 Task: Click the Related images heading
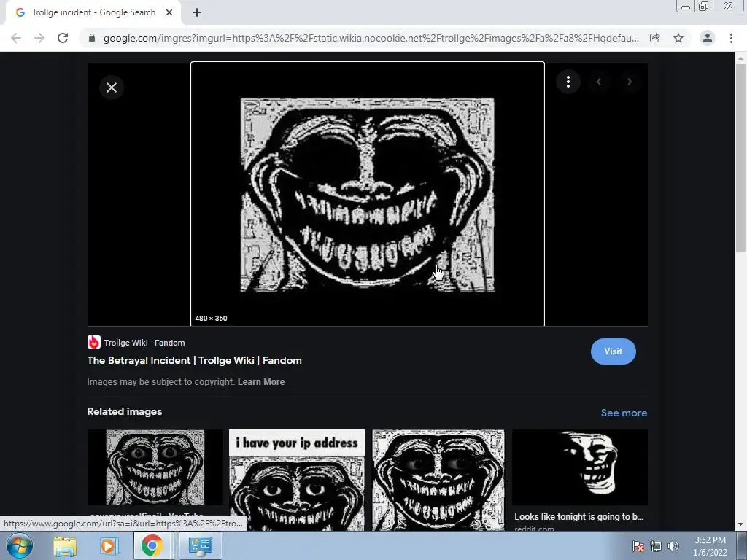click(x=124, y=411)
